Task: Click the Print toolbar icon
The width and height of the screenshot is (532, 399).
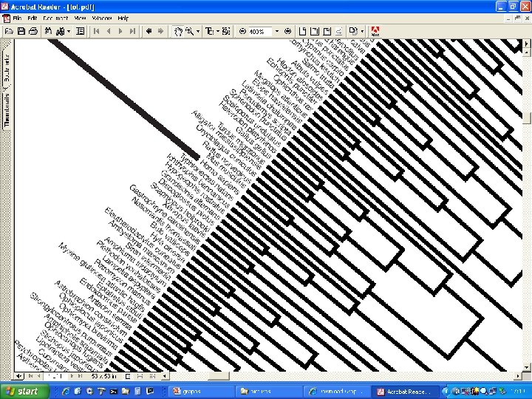Action: [x=33, y=32]
